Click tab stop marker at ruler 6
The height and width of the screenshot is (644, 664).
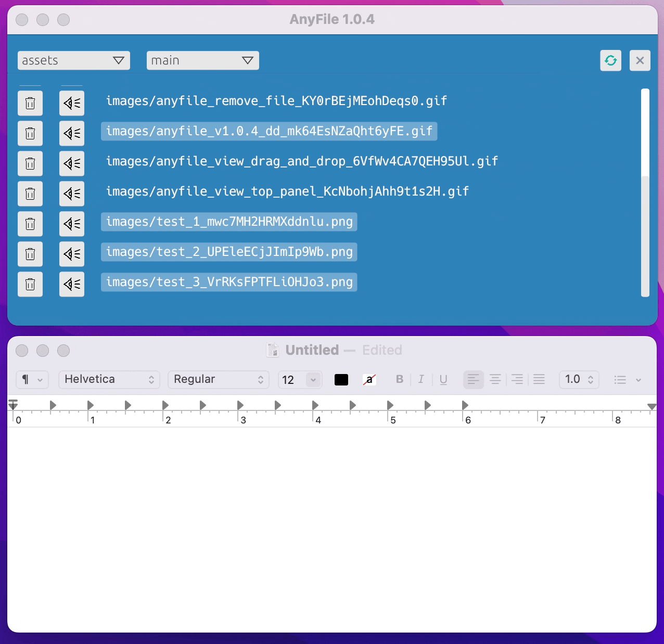465,405
